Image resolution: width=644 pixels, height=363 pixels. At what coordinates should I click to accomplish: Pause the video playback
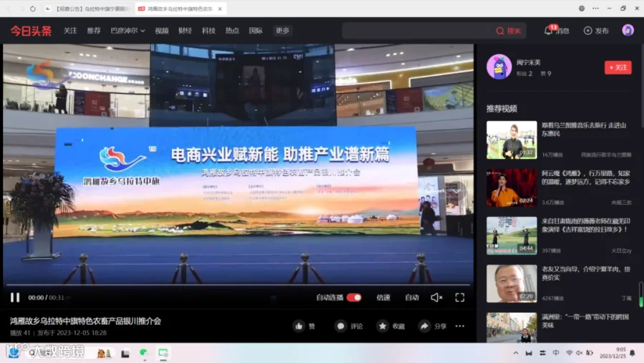15,297
